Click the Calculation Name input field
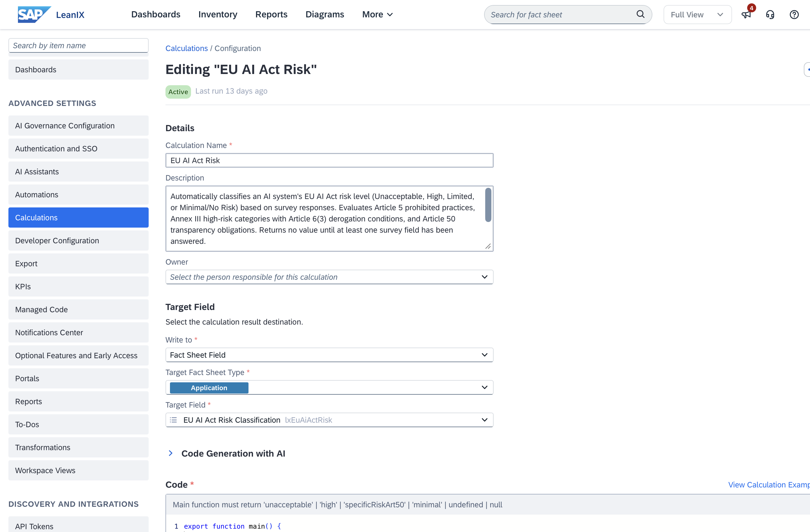Viewport: 810px width, 532px height. click(x=329, y=160)
